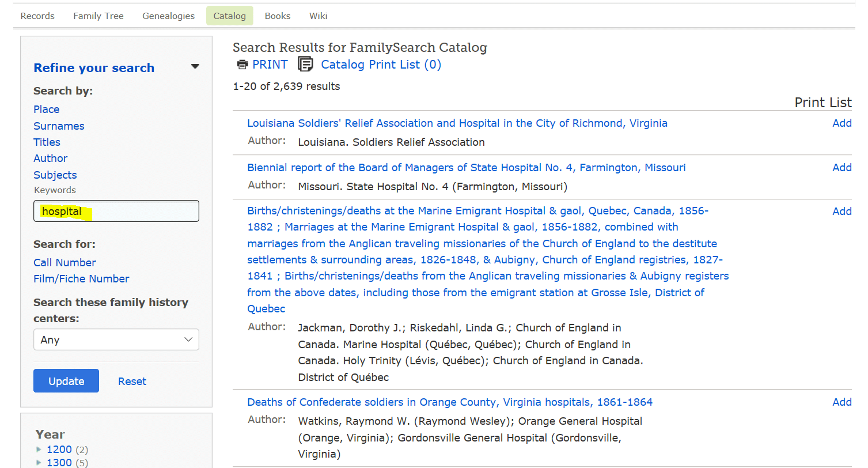Select the Books tab

278,16
